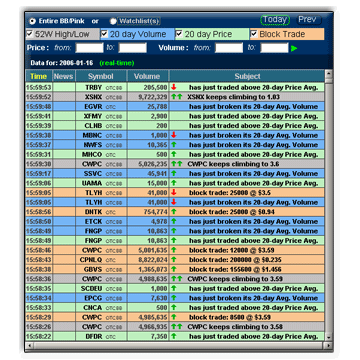Image resolution: width=360 pixels, height=360 pixels.
Task: Click the scroll down arrow of the table
Action: (x=329, y=337)
